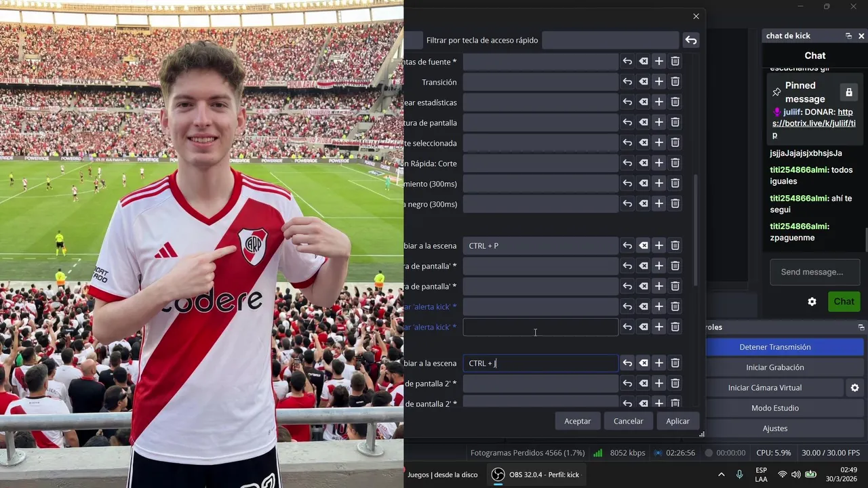Open virtual camera settings gear

854,388
